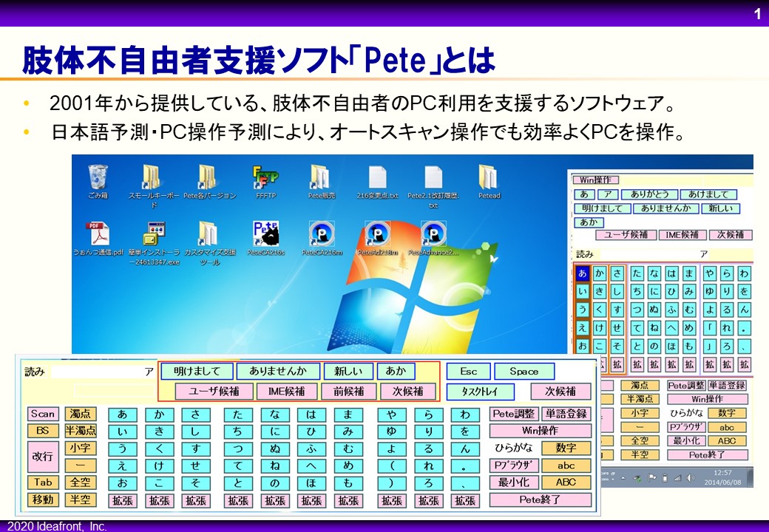Select the 簡単インストーラ exe installer icon
Image resolution: width=769 pixels, height=532 pixels.
[154, 243]
